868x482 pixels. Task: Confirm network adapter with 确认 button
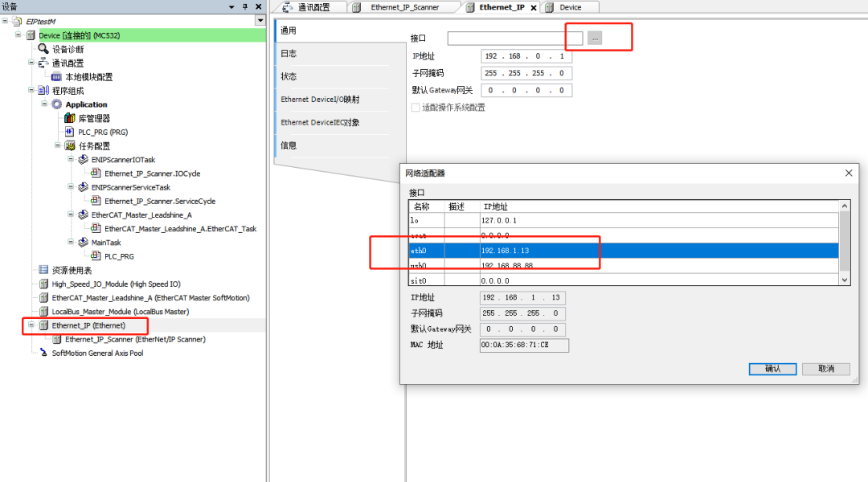tap(771, 369)
